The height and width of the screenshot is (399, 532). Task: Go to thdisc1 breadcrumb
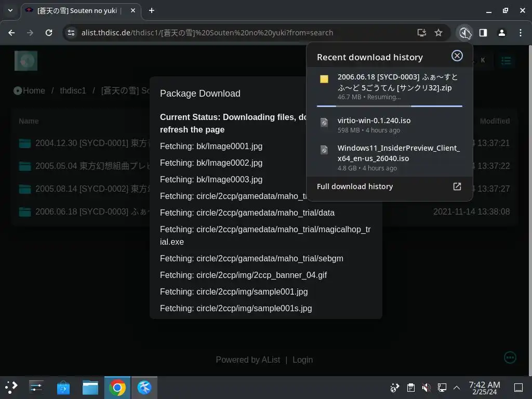(73, 90)
